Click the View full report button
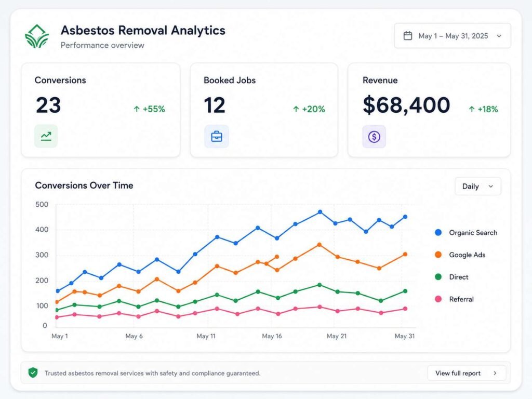The width and height of the screenshot is (532, 399). [x=467, y=373]
